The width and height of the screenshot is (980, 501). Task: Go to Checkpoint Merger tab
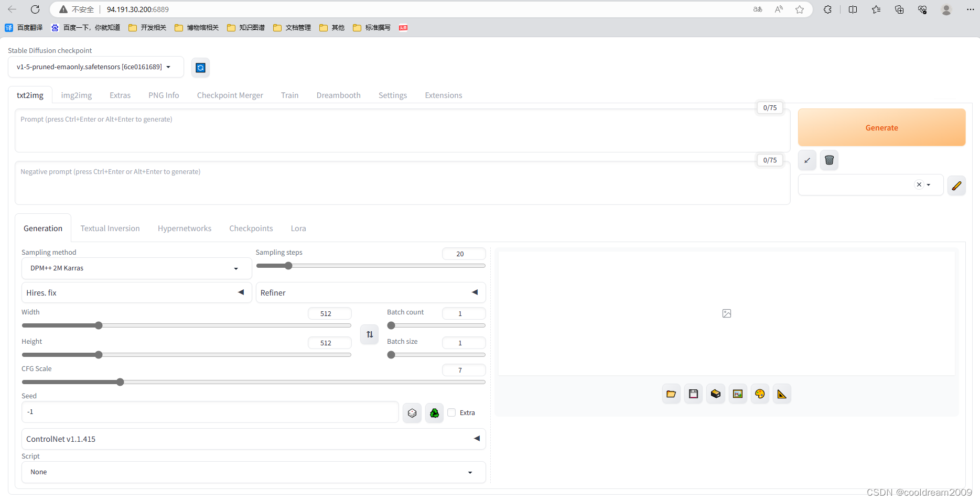230,95
